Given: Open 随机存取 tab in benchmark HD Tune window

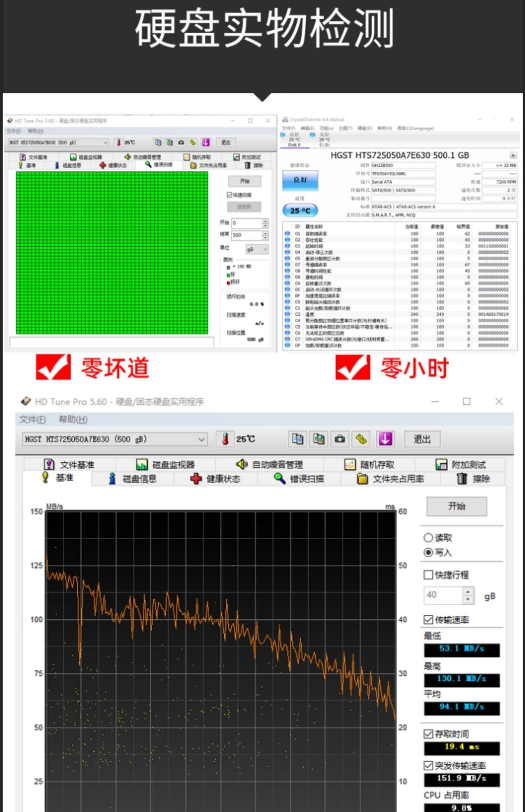Looking at the screenshot, I should pos(369,465).
